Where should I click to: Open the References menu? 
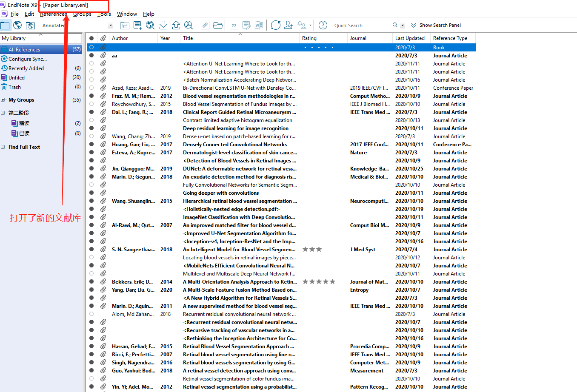click(x=53, y=14)
